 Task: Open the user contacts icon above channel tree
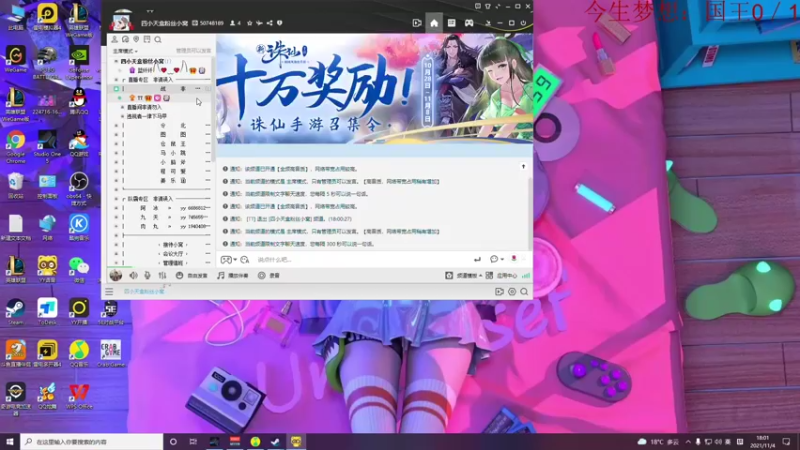[x=114, y=39]
